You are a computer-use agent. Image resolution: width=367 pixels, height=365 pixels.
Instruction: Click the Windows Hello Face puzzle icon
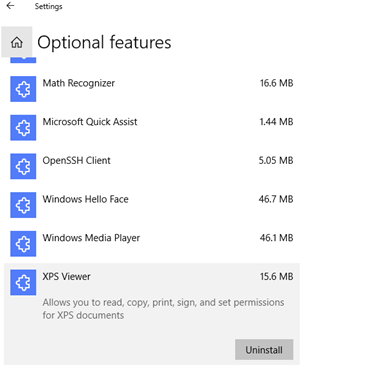click(23, 205)
